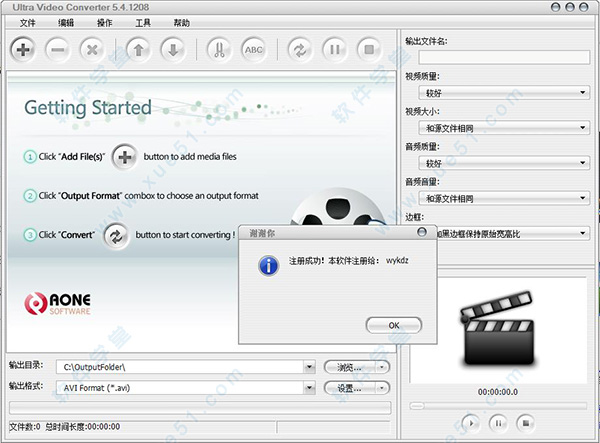Click the AONE Software logo
The height and width of the screenshot is (443, 600).
57,304
